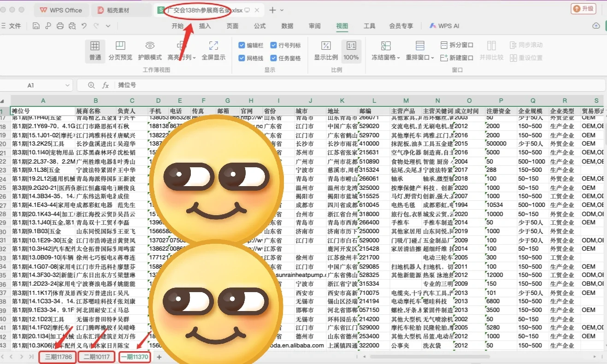Open the 三期11786 sheet tab
The image size is (607, 364).
(58, 357)
